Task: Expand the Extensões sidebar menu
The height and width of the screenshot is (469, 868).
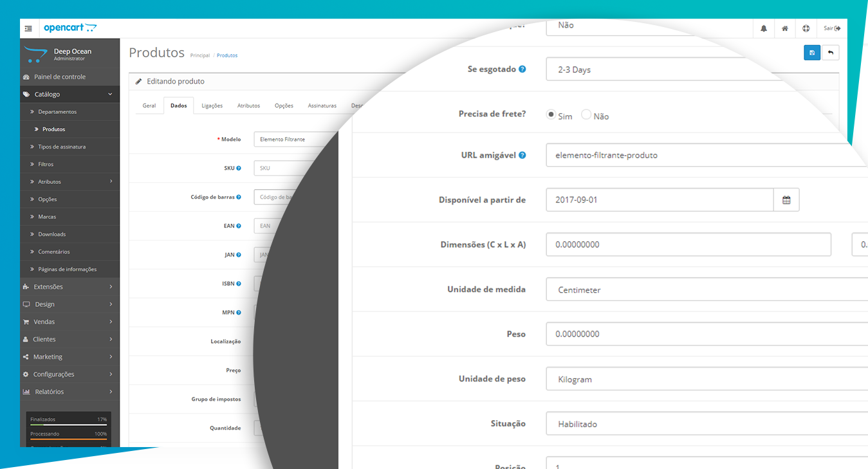Action: tap(69, 287)
